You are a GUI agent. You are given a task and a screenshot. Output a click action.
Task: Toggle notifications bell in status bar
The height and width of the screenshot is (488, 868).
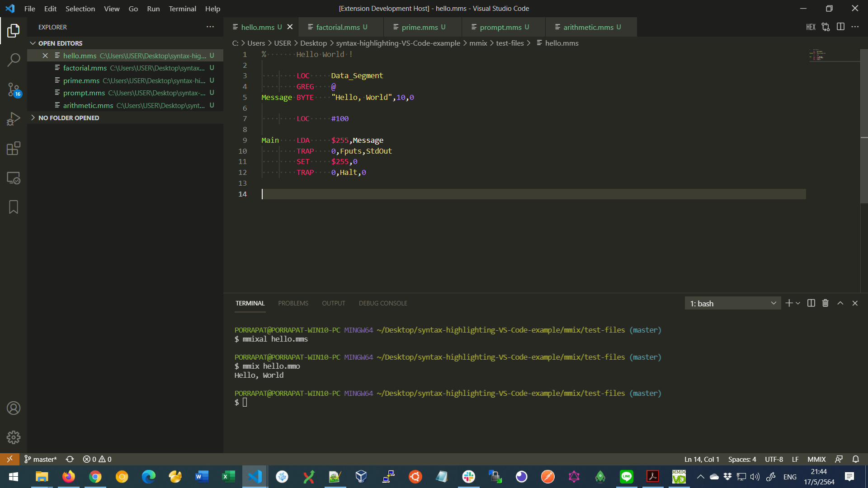855,459
